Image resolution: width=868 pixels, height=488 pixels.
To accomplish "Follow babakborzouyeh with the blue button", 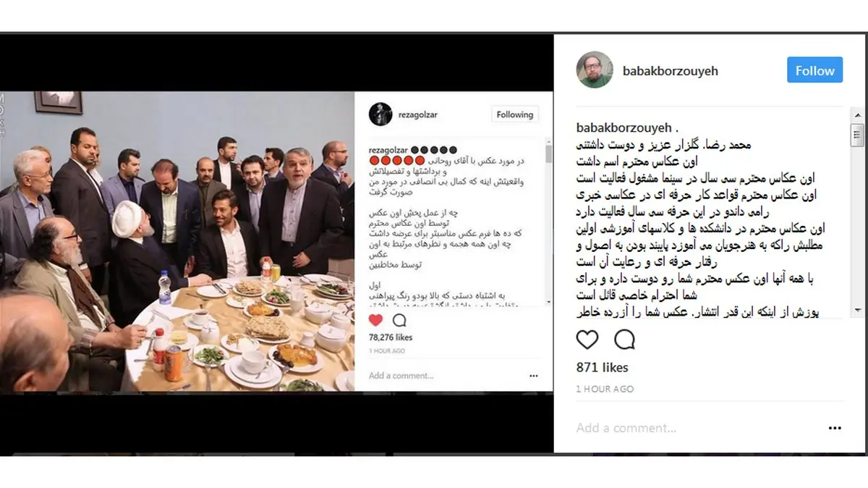I will 814,70.
